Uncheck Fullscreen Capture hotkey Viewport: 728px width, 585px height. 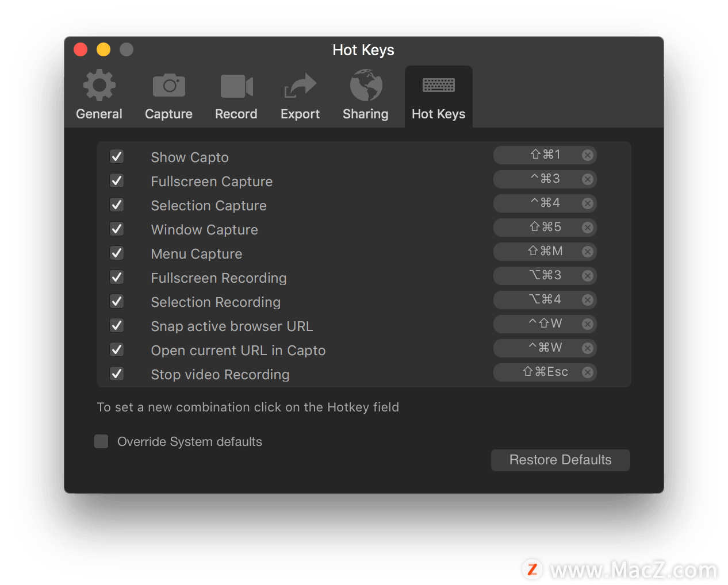click(117, 180)
